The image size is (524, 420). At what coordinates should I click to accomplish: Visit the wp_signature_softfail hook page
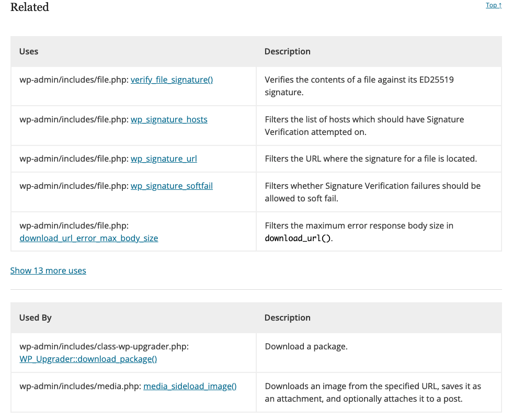pos(172,186)
